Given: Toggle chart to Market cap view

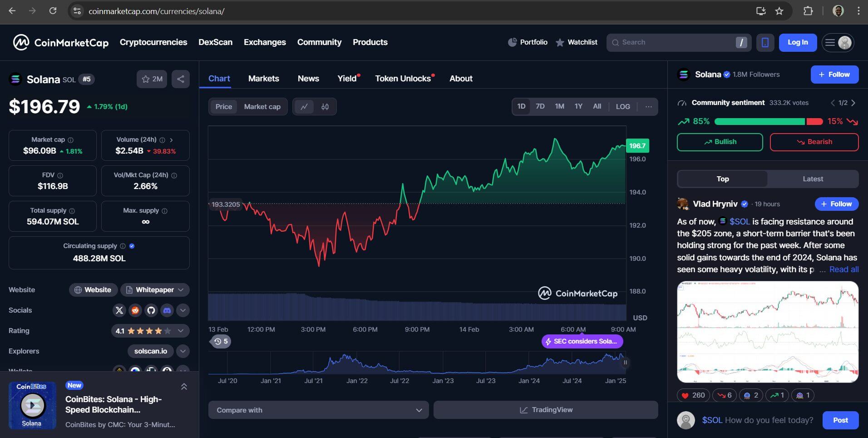Looking at the screenshot, I should coord(262,107).
